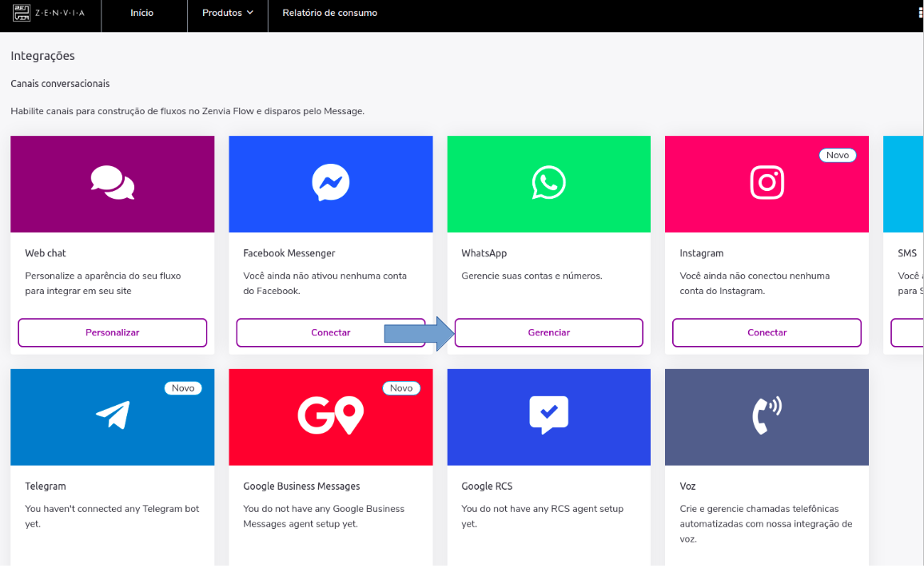
Task: Click the Instagram camera icon
Action: click(767, 183)
